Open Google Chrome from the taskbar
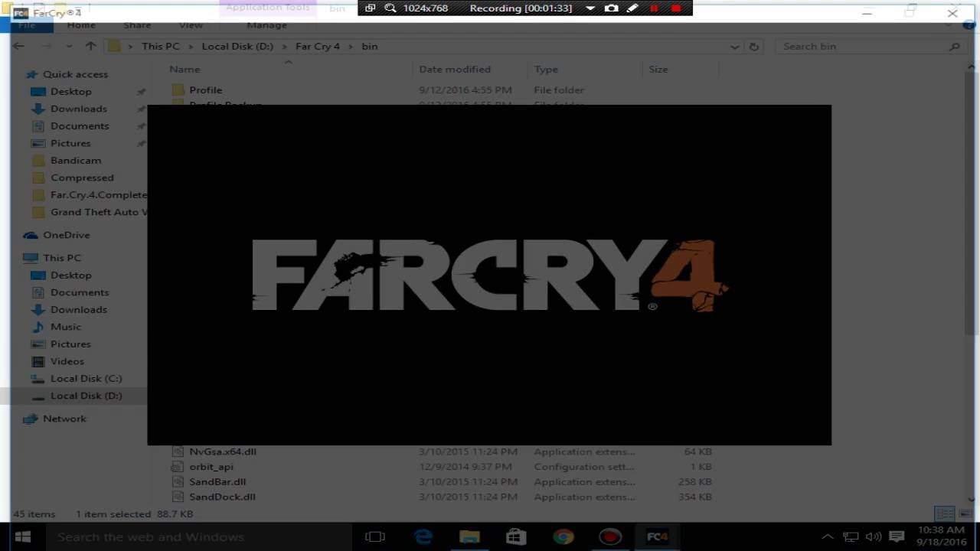This screenshot has height=551, width=980. [563, 536]
